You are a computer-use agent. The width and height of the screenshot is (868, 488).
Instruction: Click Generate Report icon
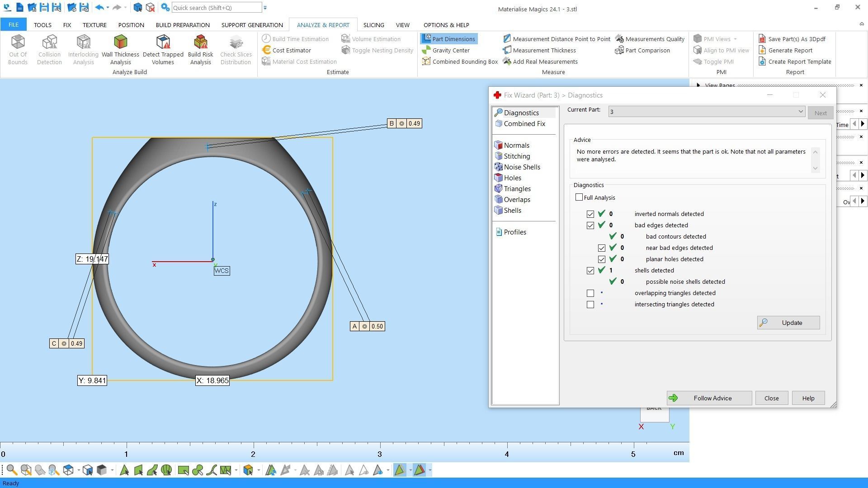[x=762, y=50]
